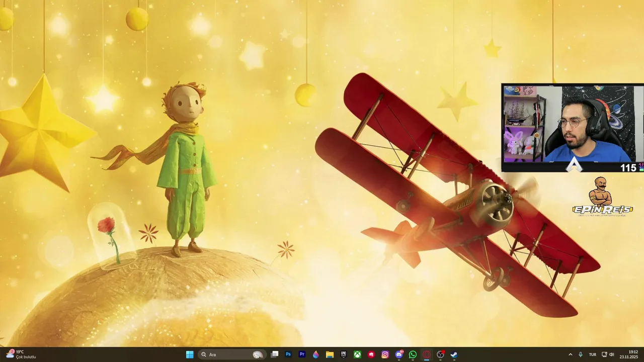Image resolution: width=644 pixels, height=362 pixels.
Task: Open File Explorer from the taskbar
Action: [330, 354]
